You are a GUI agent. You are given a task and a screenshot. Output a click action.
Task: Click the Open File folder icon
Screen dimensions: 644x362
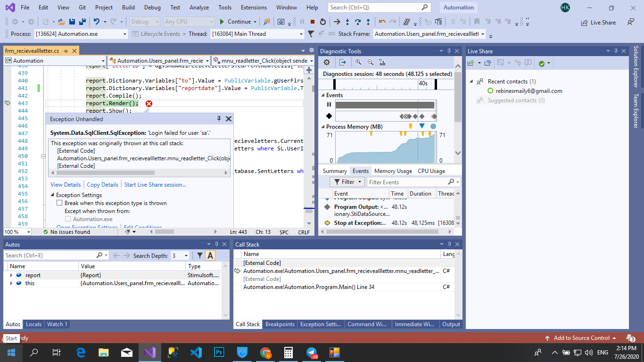click(x=61, y=22)
